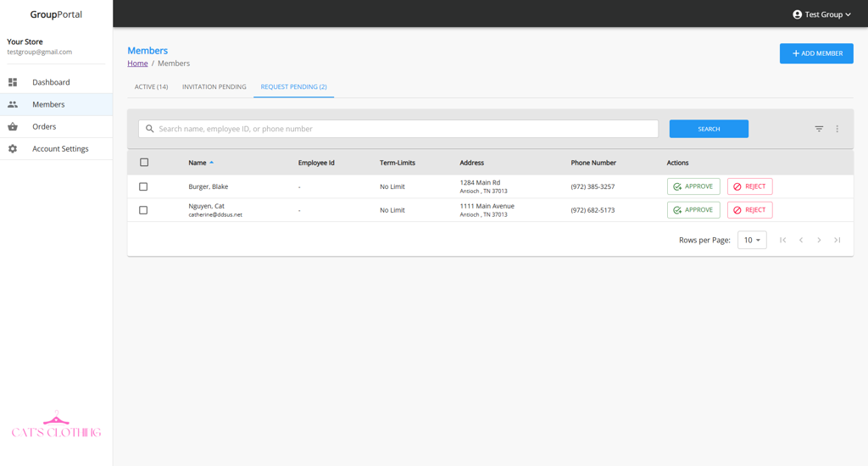Reject Cat Nguyen's membership request
The height and width of the screenshot is (466, 868).
(x=749, y=210)
